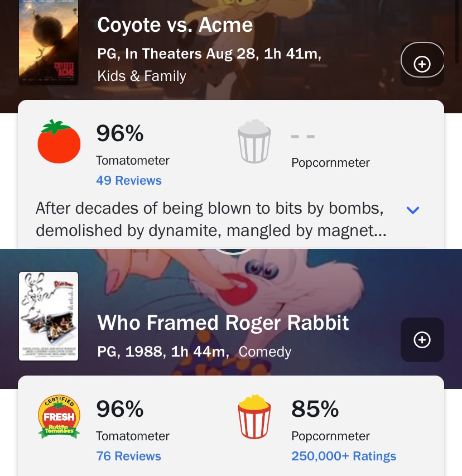Open the 250,000+ Ratings link

(x=344, y=456)
